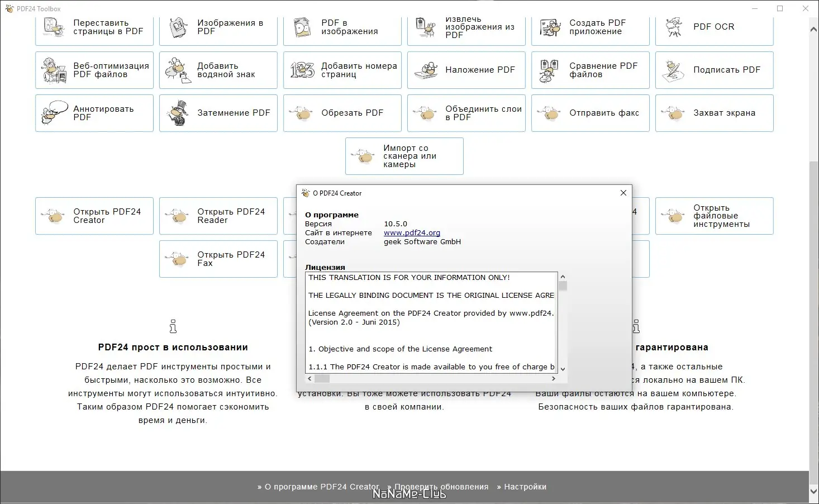
Task: Click the license horizontal scroll-right arrow
Action: pyautogui.click(x=553, y=378)
